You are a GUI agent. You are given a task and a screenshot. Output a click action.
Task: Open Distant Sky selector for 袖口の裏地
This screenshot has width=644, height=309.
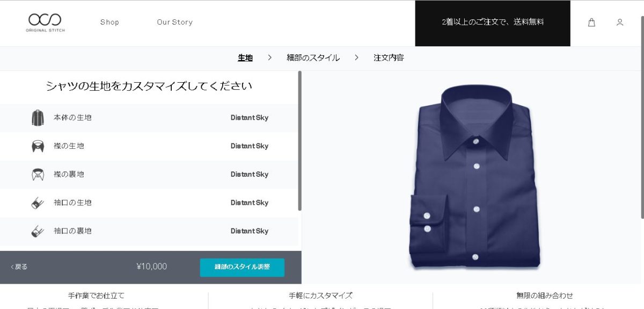click(x=250, y=231)
